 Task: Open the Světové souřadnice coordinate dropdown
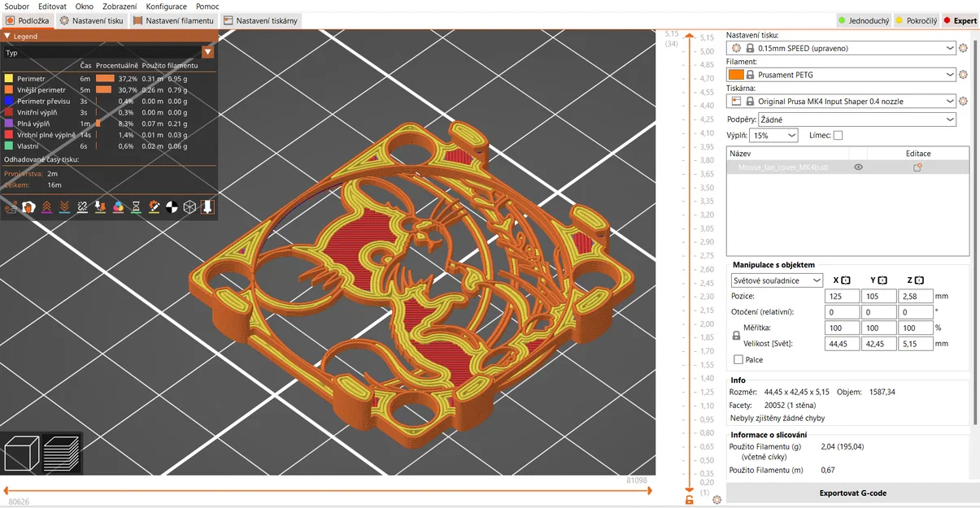click(x=777, y=280)
